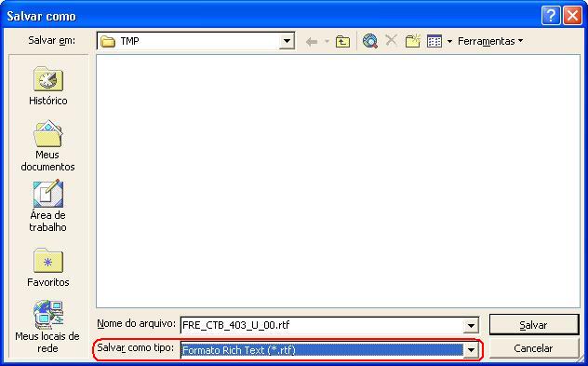Image resolution: width=588 pixels, height=366 pixels.
Task: Expand the Salvar em folder dropdown
Action: click(287, 41)
